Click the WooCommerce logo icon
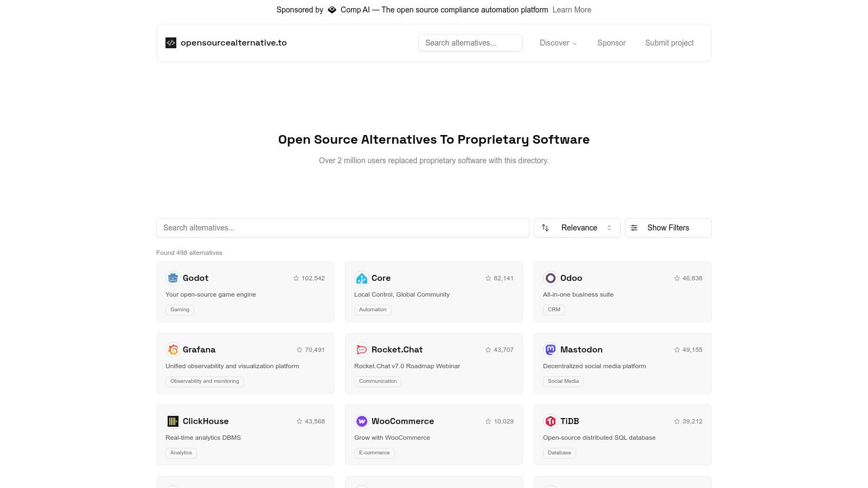This screenshot has height=488, width=868. click(x=361, y=421)
